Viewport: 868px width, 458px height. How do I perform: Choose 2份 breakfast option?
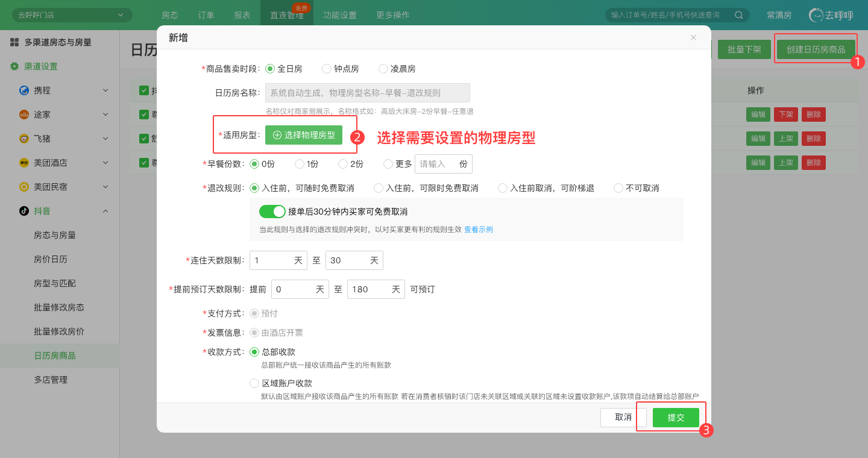click(343, 163)
